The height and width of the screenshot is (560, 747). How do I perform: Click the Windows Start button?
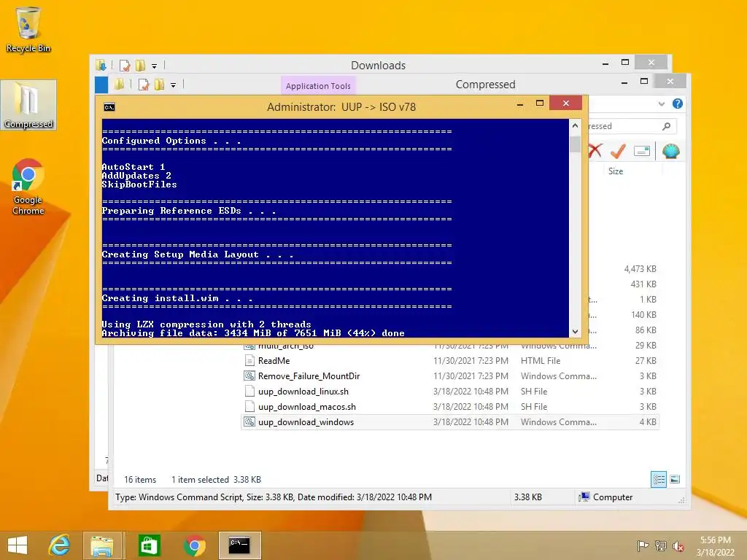[x=18, y=545]
